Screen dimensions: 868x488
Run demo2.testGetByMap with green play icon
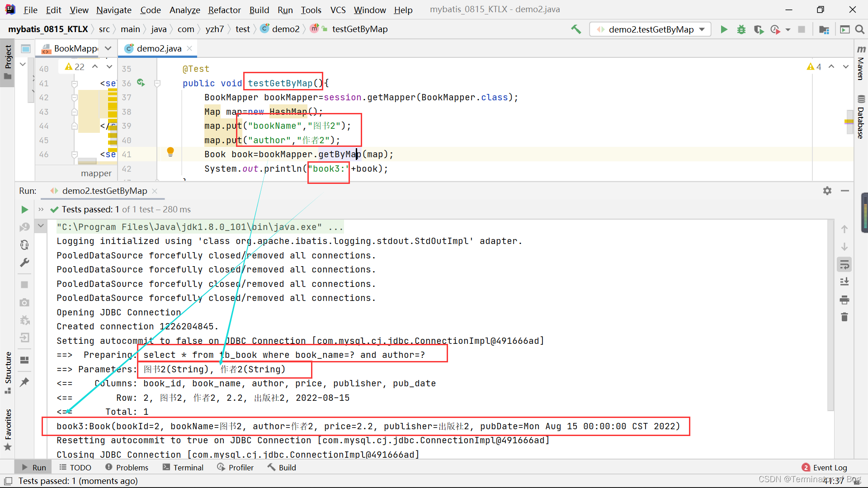[724, 29]
